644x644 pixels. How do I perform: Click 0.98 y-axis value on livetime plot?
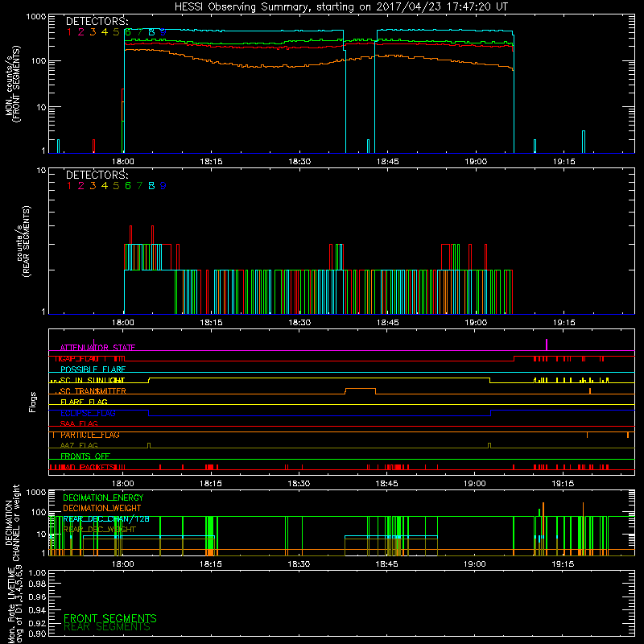coord(37,584)
